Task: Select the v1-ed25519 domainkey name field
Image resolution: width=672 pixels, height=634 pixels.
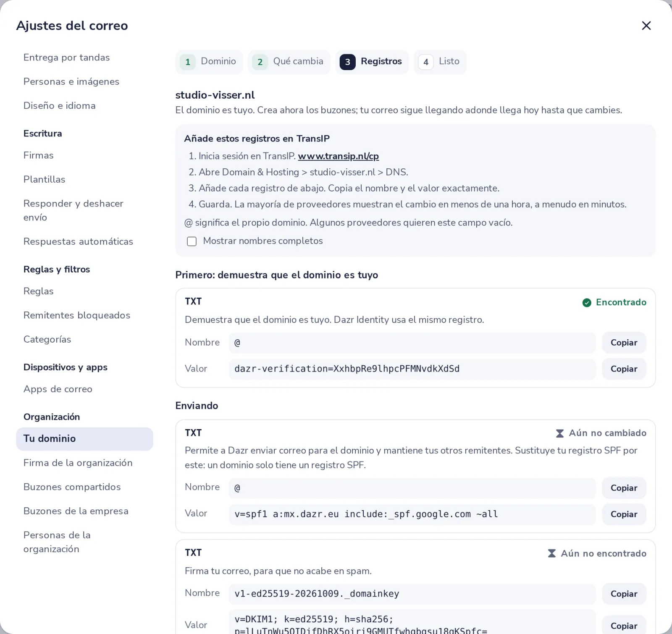Action: point(412,594)
